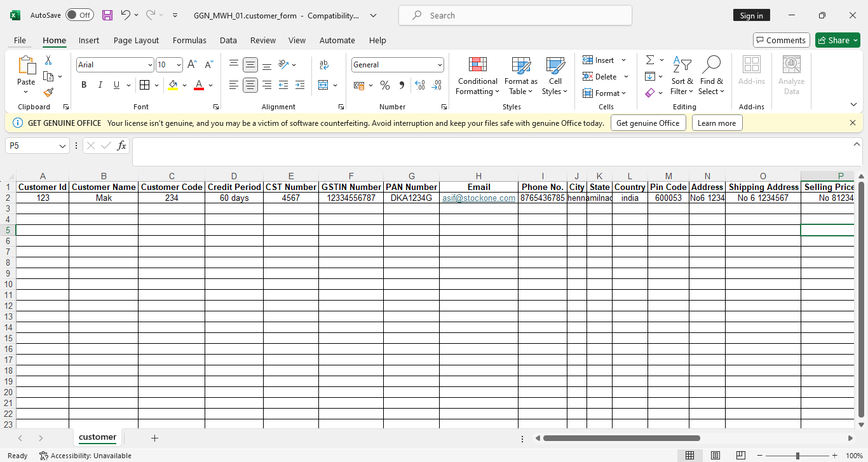Open the Name Box dropdown for P5
Viewport: 868px width, 462px height.
point(62,146)
